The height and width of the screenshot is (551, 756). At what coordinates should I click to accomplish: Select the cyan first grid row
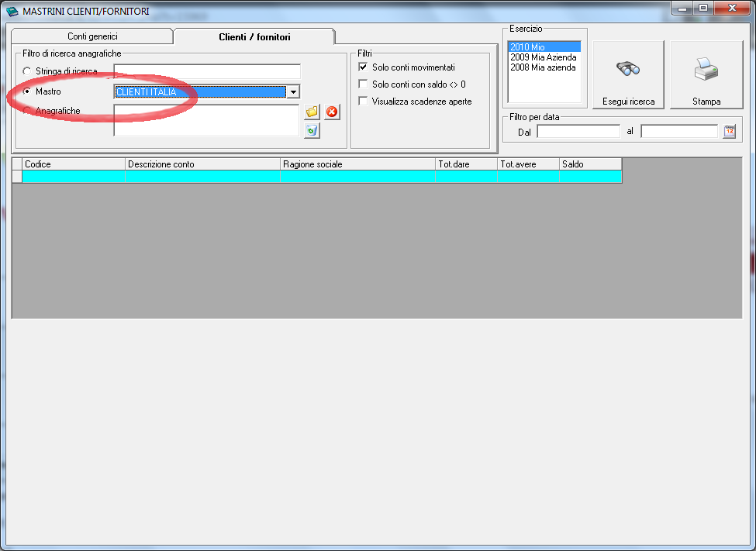pos(322,177)
